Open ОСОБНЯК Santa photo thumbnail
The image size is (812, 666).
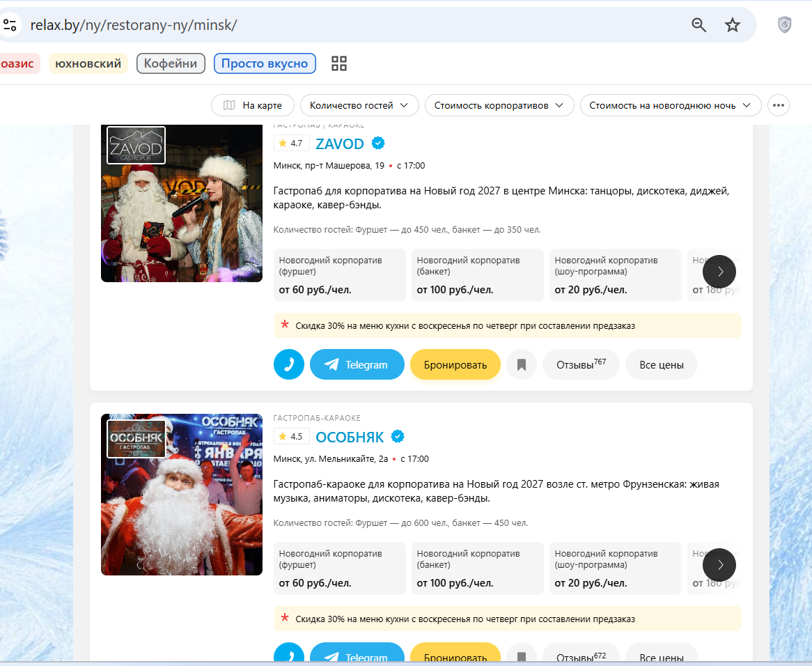pos(182,495)
